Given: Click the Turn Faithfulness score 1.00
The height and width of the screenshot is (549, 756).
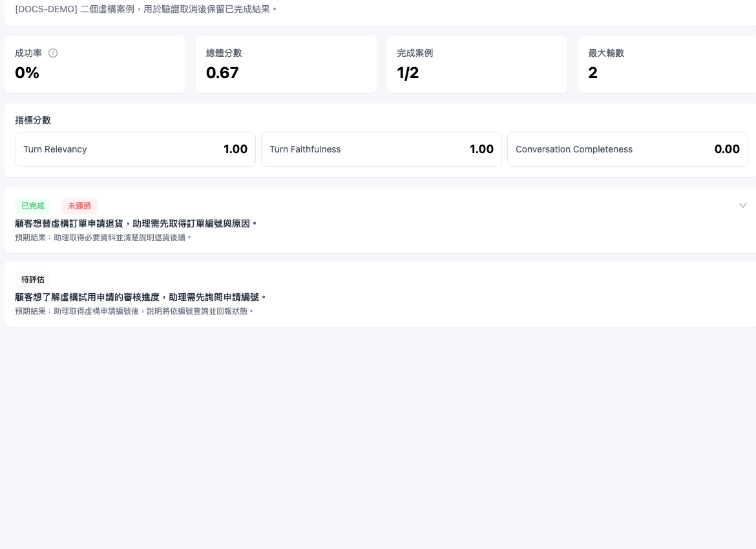Looking at the screenshot, I should tap(481, 149).
